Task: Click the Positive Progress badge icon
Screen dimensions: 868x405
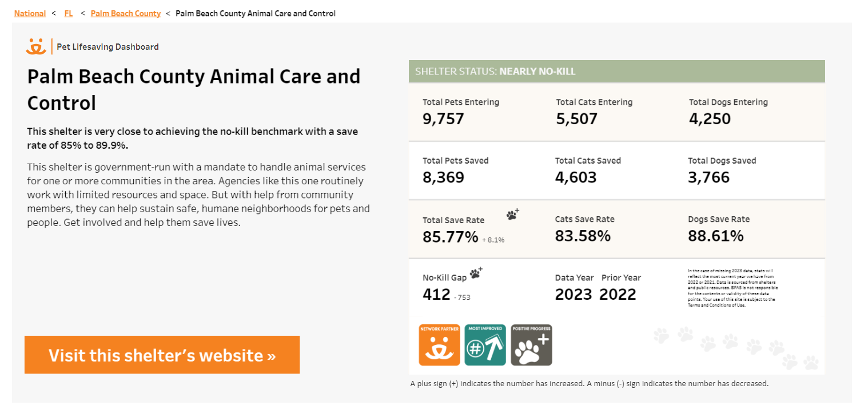Action: [x=531, y=345]
